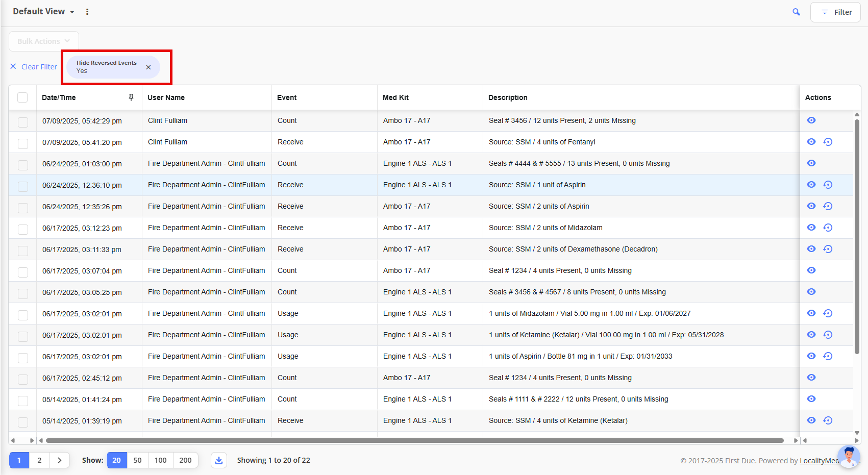This screenshot has height=475, width=868.
Task: Check the row for 06/17/2025, 03:07:04 pm
Action: [23, 272]
